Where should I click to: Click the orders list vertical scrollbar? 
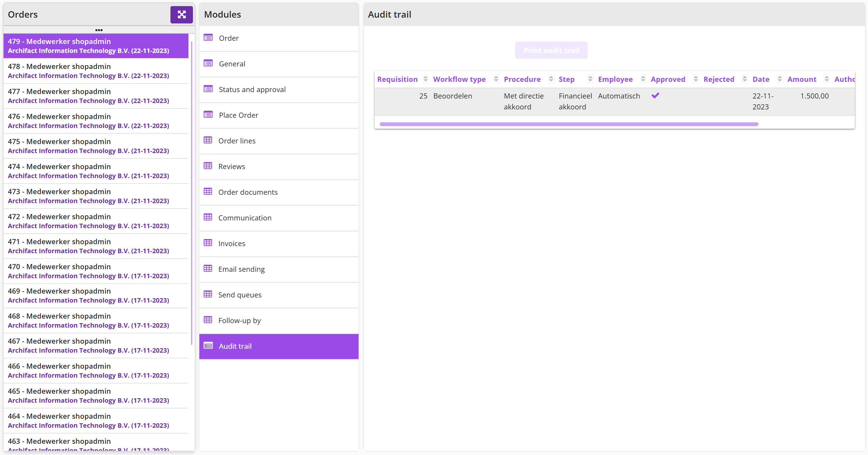click(191, 193)
